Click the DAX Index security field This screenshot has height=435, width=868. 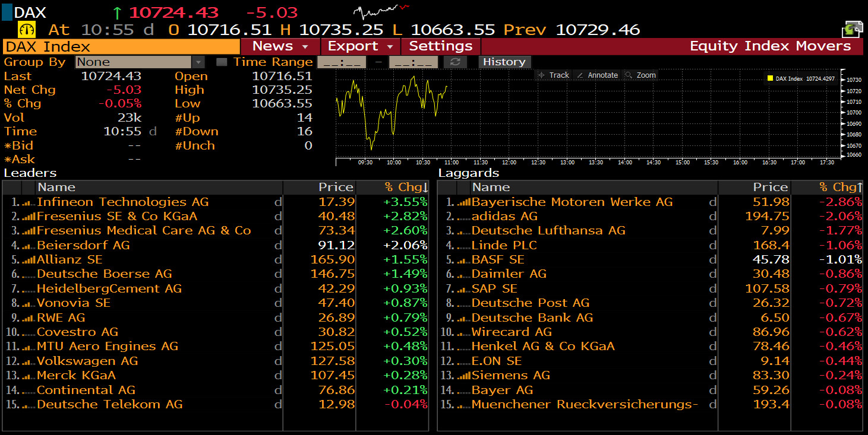point(121,46)
